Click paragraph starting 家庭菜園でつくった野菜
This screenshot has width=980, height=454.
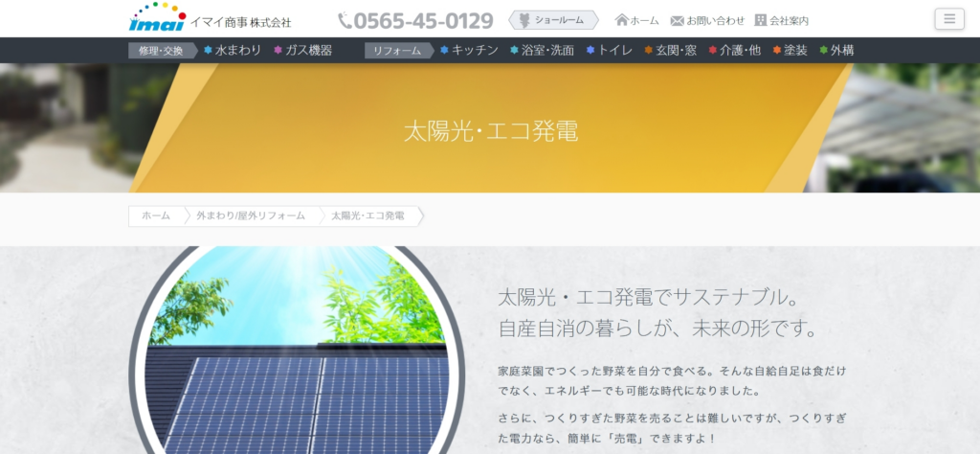[x=672, y=381]
